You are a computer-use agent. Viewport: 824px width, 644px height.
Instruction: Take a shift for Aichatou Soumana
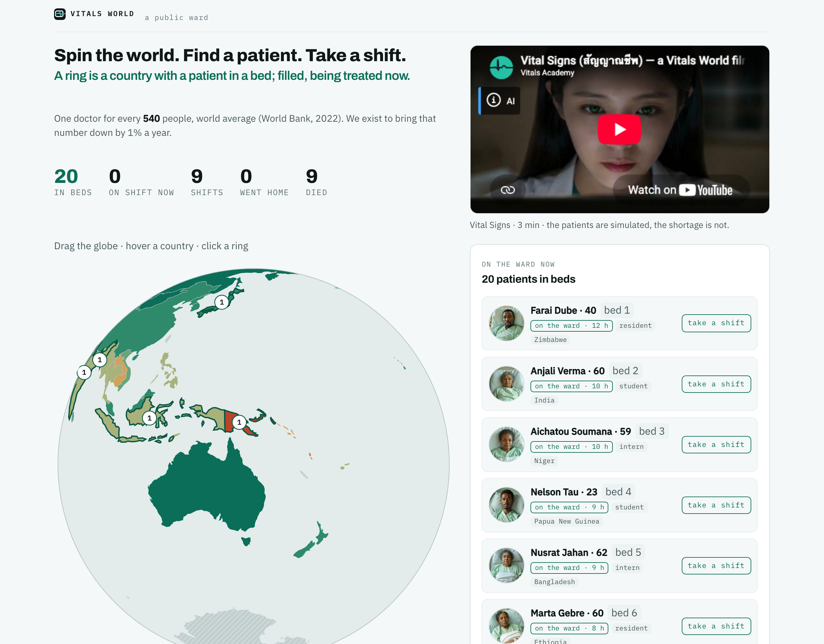pyautogui.click(x=716, y=444)
